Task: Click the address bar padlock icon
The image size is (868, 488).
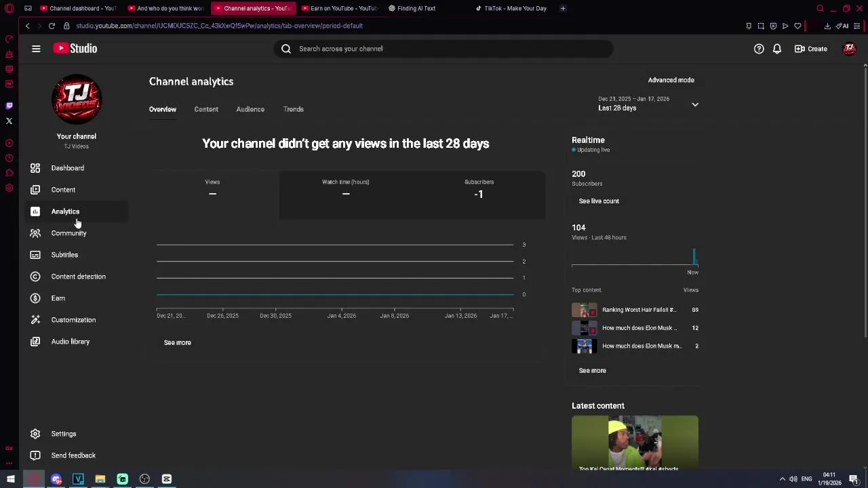Action: [x=66, y=26]
